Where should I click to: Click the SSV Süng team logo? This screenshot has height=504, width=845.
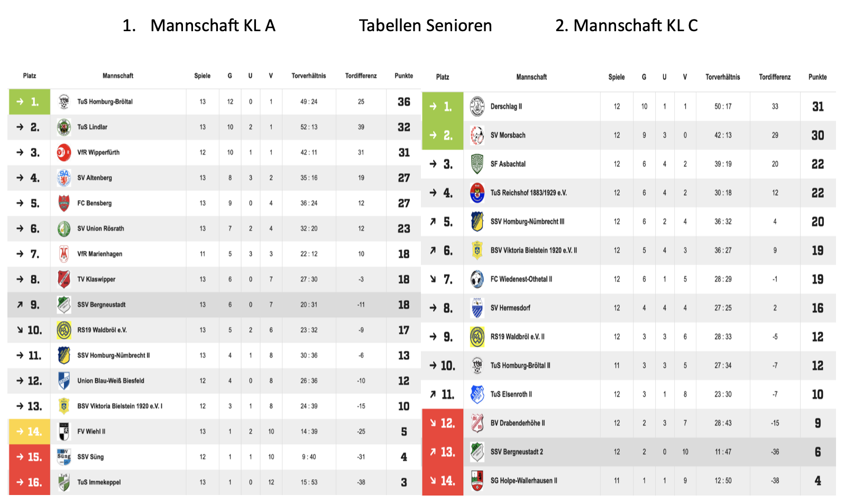[x=64, y=456]
